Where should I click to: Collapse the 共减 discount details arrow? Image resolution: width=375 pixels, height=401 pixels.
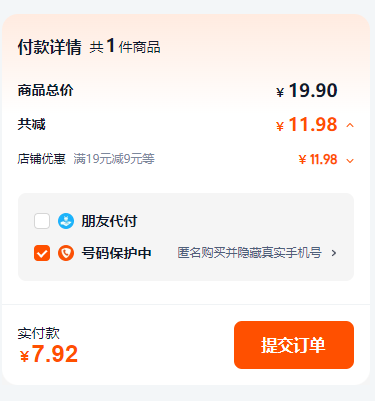[x=350, y=125]
